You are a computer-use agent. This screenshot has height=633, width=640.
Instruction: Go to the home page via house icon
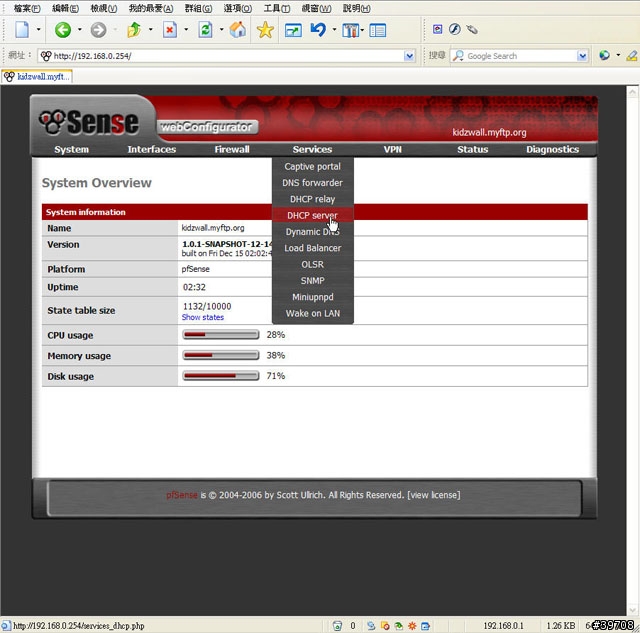pos(238,30)
